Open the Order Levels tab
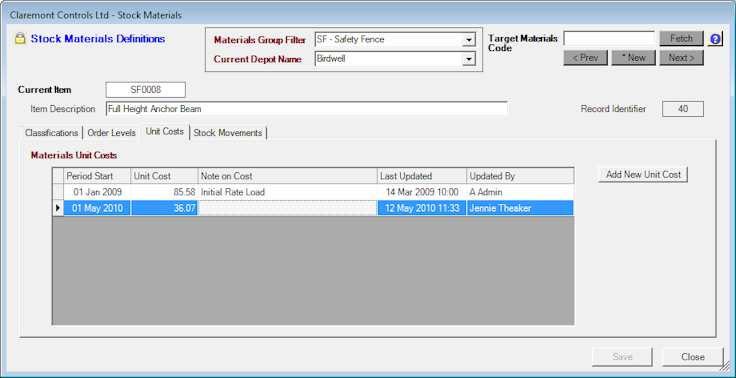 click(112, 133)
